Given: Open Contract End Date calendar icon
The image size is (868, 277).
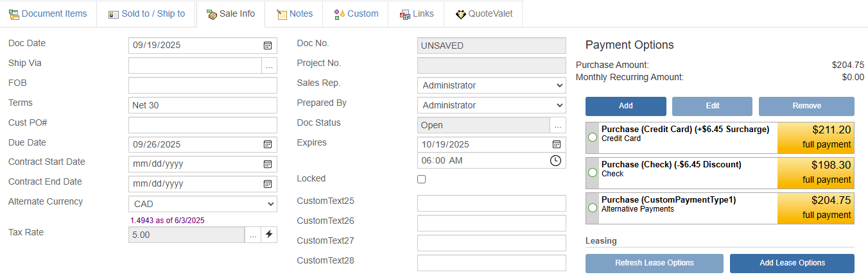Looking at the screenshot, I should point(268,184).
